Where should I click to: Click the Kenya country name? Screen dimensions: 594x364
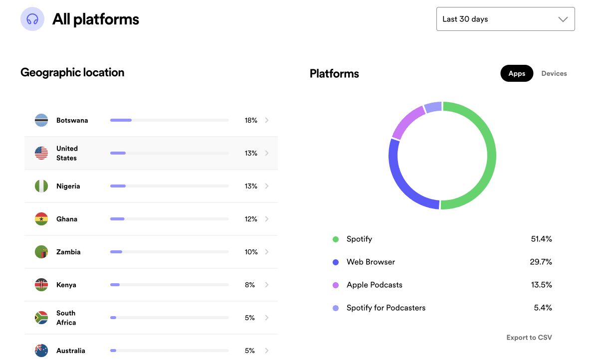pos(66,285)
